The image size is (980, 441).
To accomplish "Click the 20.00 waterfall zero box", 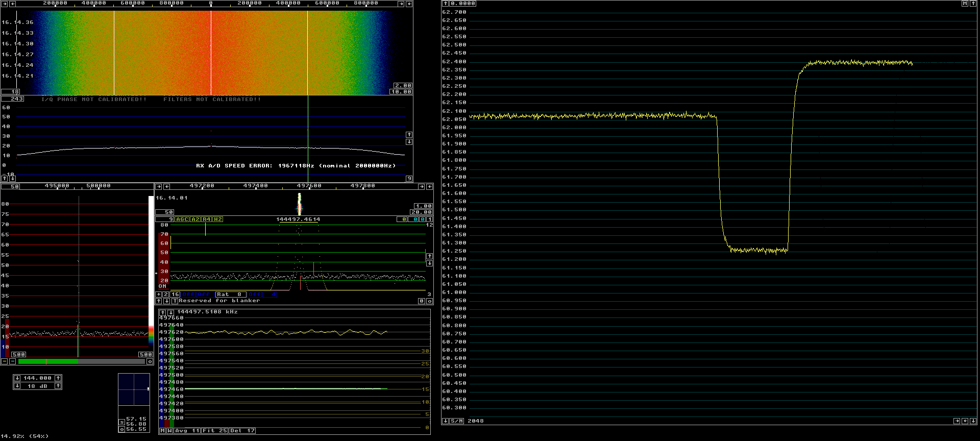I will pyautogui.click(x=422, y=212).
